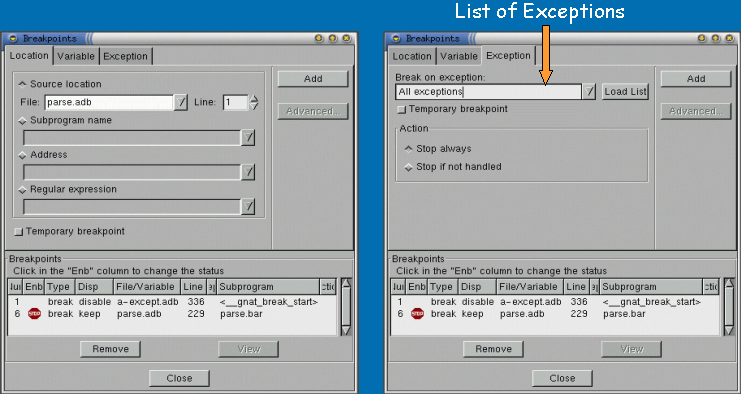Click Remove in the left window
This screenshot has width=741, height=394.
(111, 349)
